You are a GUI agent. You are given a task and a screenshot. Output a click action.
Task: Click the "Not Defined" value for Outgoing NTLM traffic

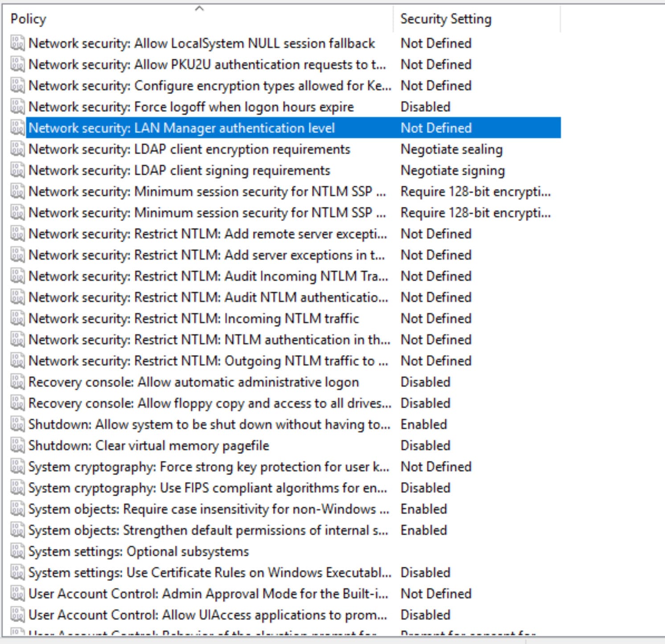435,361
